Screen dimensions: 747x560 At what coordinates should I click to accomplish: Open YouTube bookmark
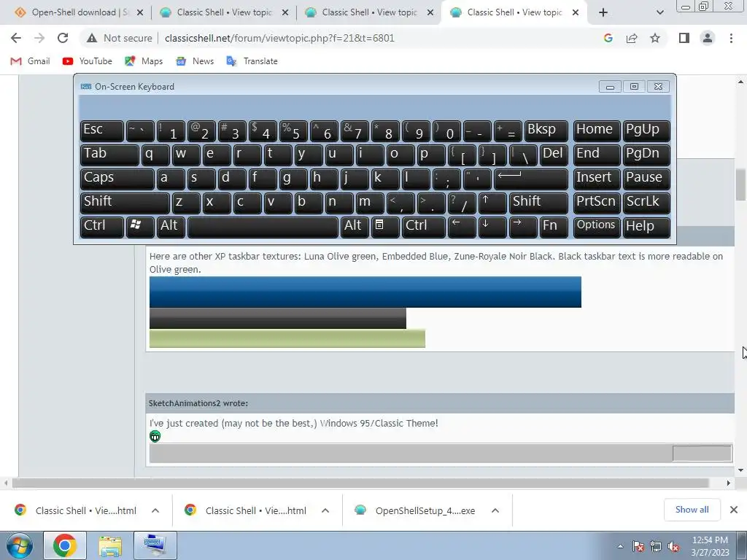(88, 61)
